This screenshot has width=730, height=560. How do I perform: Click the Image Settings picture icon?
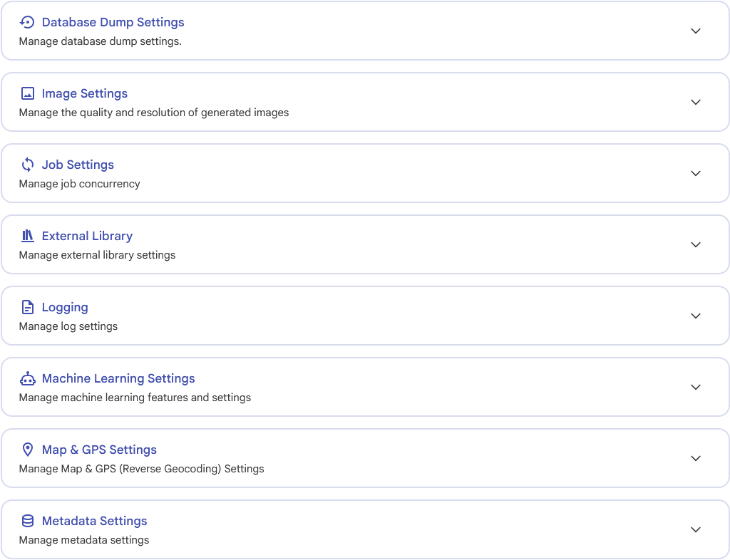click(x=27, y=93)
